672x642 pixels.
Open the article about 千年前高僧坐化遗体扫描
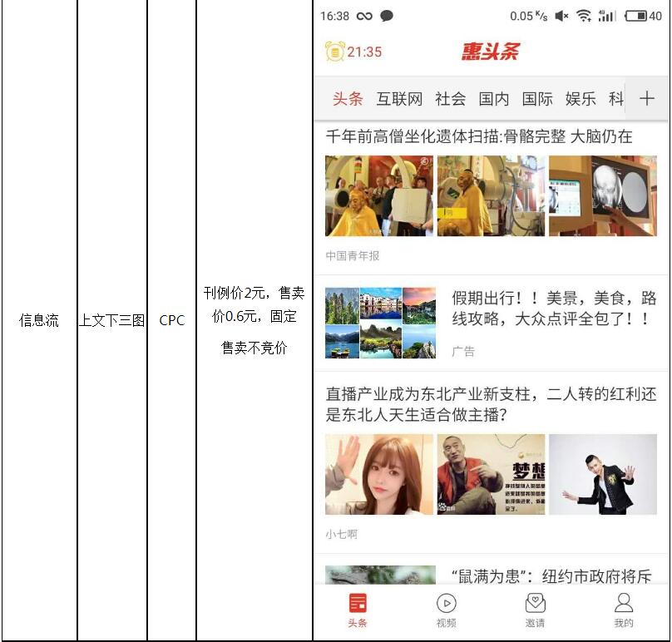479,136
